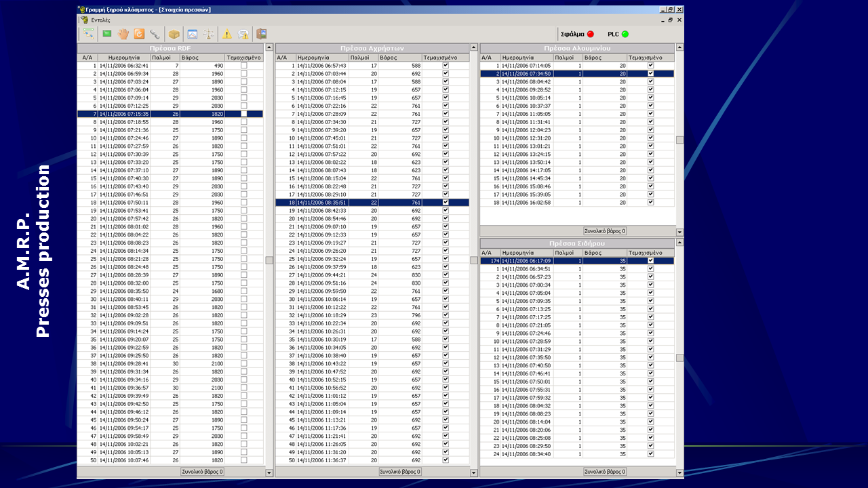Open the line chart window icon
This screenshot has width=868, height=488.
point(192,34)
